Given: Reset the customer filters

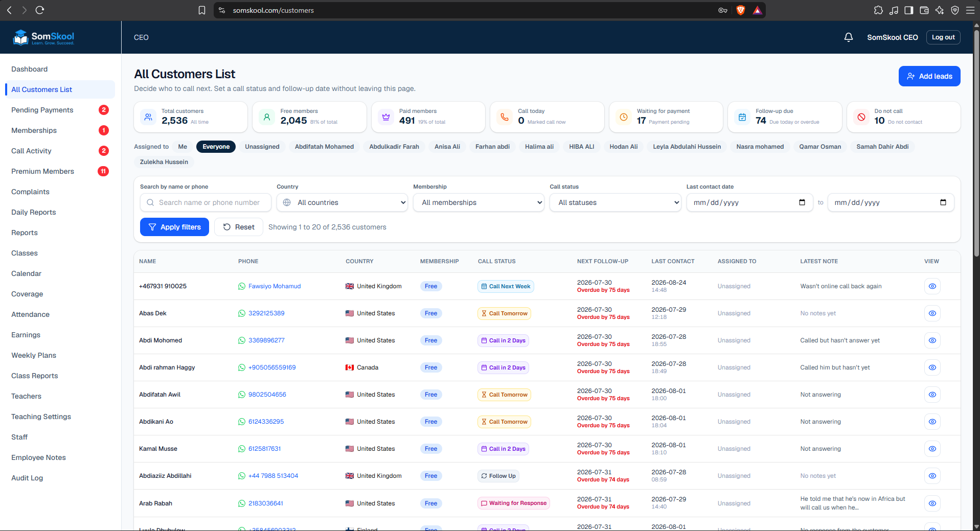Looking at the screenshot, I should [239, 227].
